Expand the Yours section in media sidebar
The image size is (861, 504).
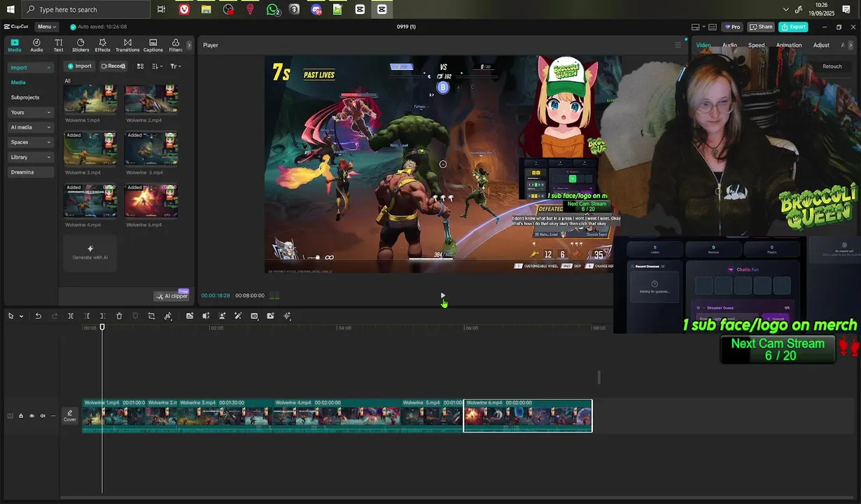point(31,112)
